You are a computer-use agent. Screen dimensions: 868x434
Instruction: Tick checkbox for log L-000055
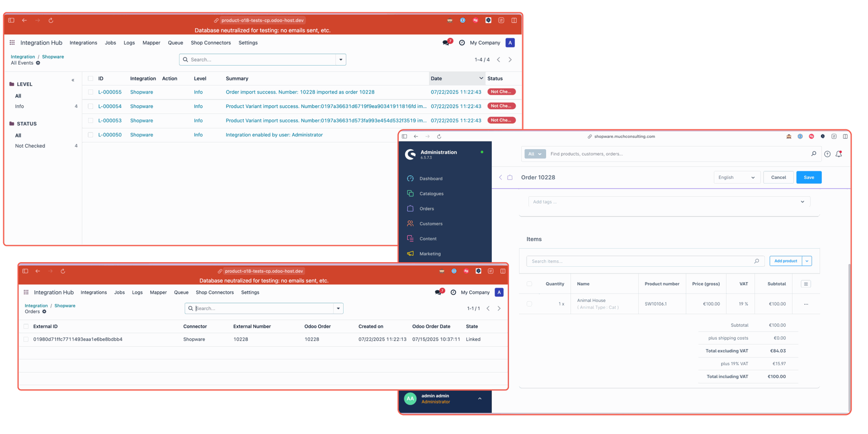[x=90, y=92]
